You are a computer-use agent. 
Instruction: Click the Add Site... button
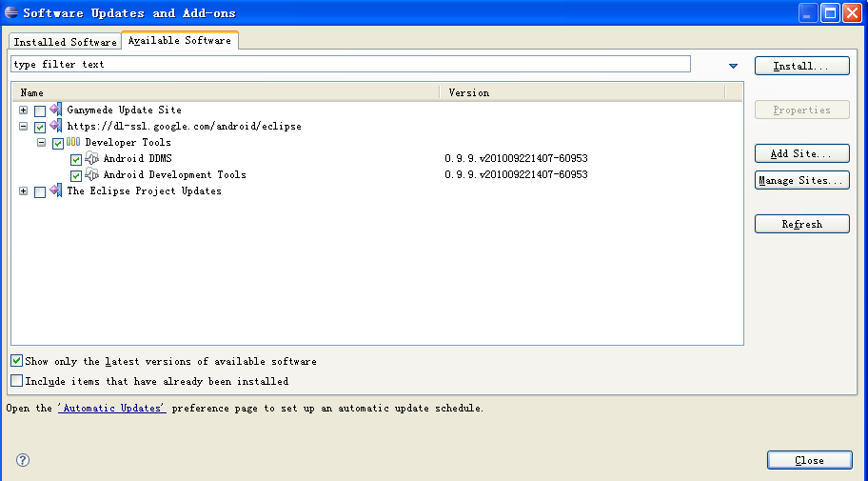point(801,153)
